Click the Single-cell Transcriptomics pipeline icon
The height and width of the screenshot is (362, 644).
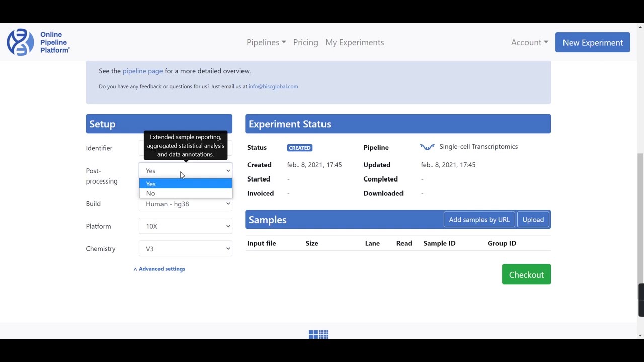[x=427, y=147]
